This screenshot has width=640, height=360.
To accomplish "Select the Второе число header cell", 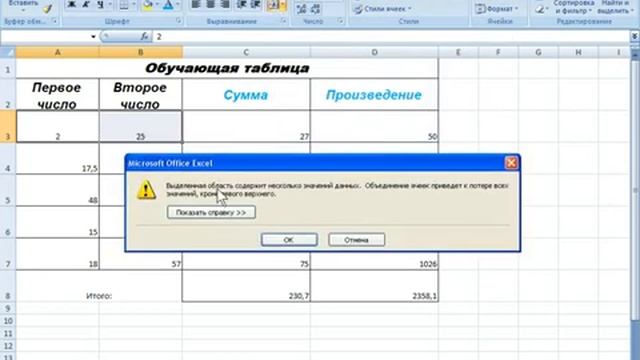I will point(140,95).
